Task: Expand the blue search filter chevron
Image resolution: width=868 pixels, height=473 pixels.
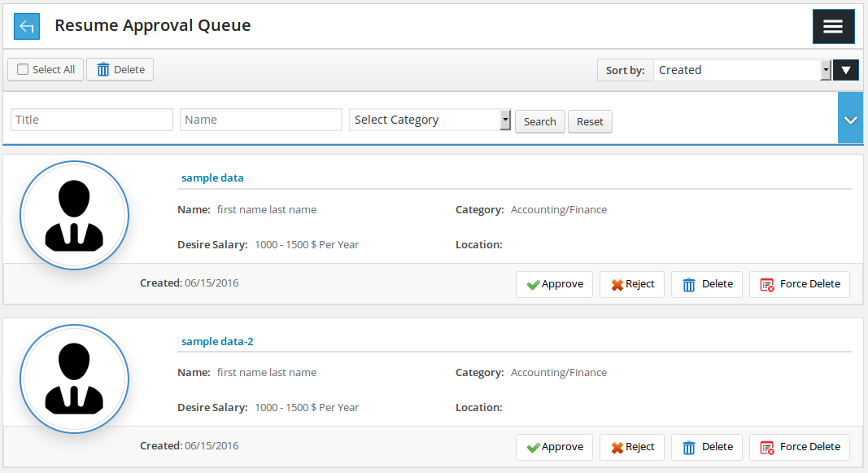Action: (x=850, y=119)
